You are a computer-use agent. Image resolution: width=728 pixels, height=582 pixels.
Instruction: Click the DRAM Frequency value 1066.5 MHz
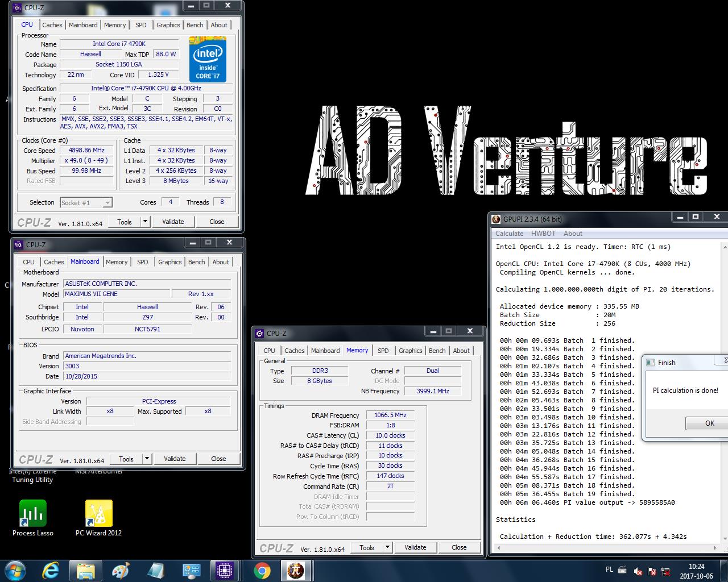coord(390,415)
